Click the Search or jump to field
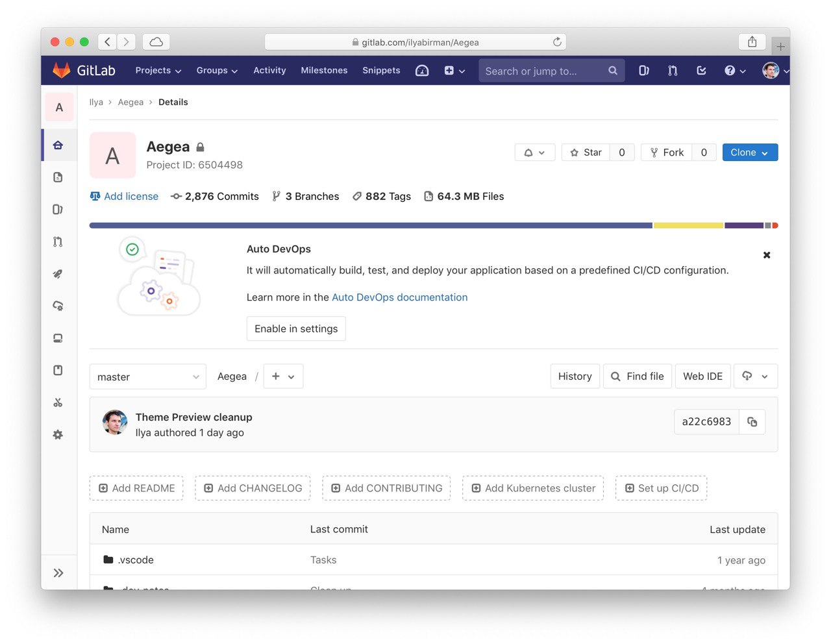This screenshot has width=831, height=644. pos(551,71)
